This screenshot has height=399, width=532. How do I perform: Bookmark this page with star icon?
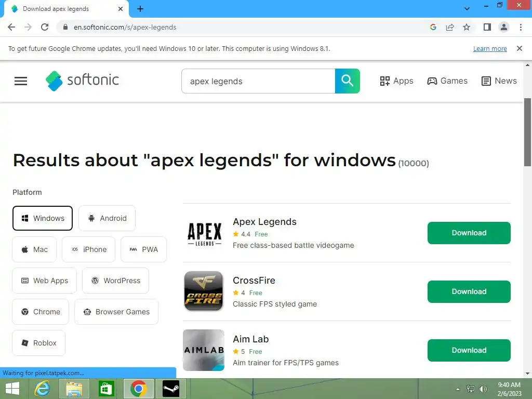pos(467,27)
